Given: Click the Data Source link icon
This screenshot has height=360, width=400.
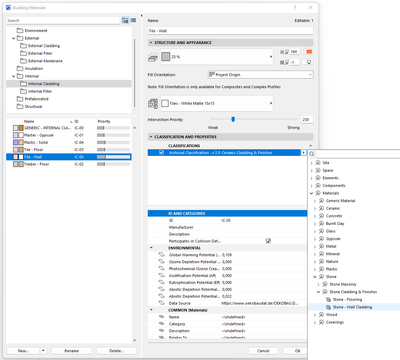Looking at the screenshot, I should [x=162, y=303].
